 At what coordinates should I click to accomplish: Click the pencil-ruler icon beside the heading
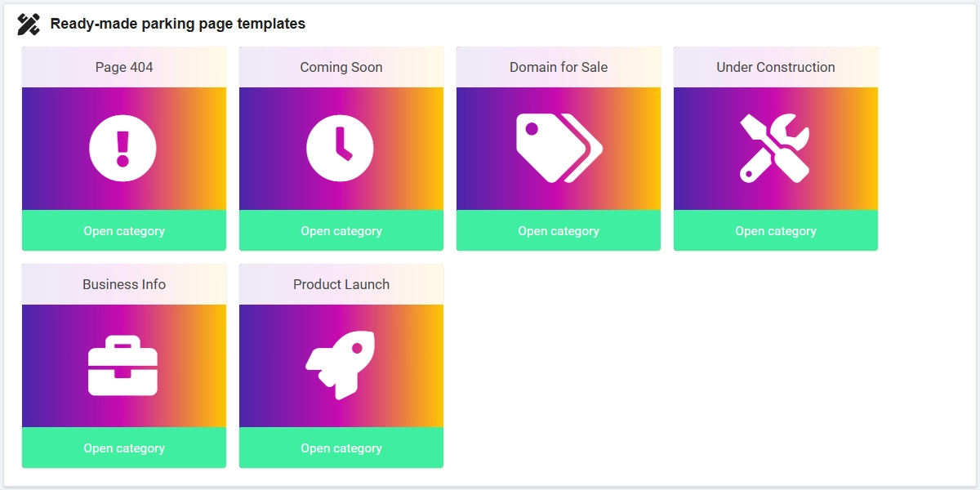(x=29, y=24)
